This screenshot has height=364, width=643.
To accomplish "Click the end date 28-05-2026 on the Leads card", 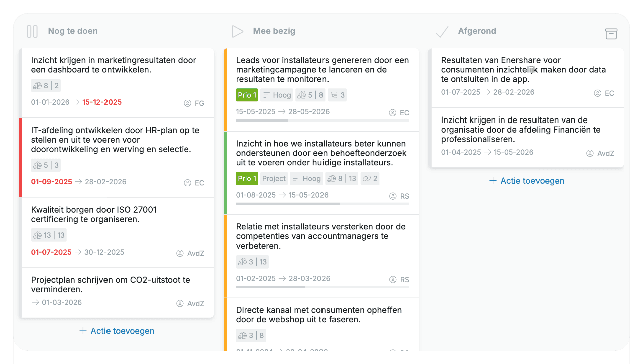I will [x=309, y=112].
